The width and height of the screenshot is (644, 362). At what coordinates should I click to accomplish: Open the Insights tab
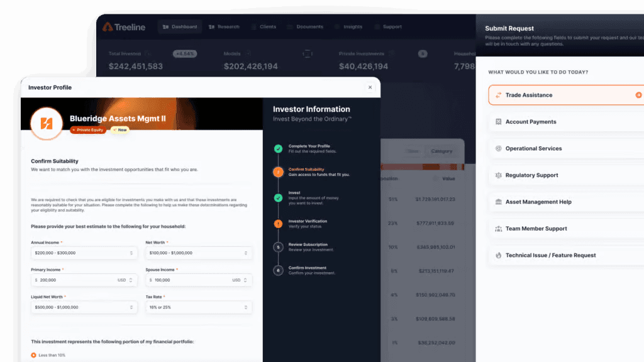[x=348, y=26]
